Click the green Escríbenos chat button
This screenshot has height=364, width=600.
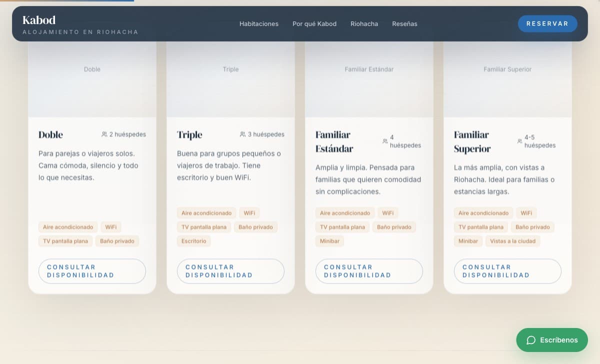tap(552, 340)
